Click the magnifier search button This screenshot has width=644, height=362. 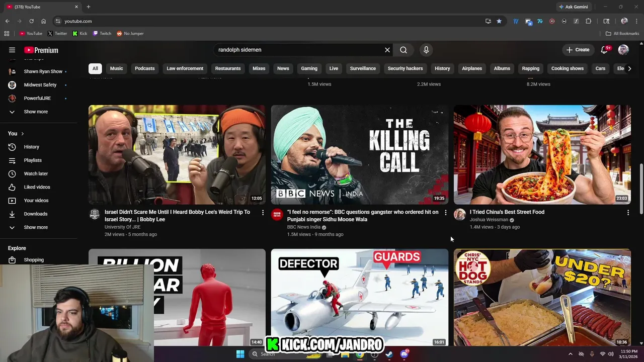point(404,50)
